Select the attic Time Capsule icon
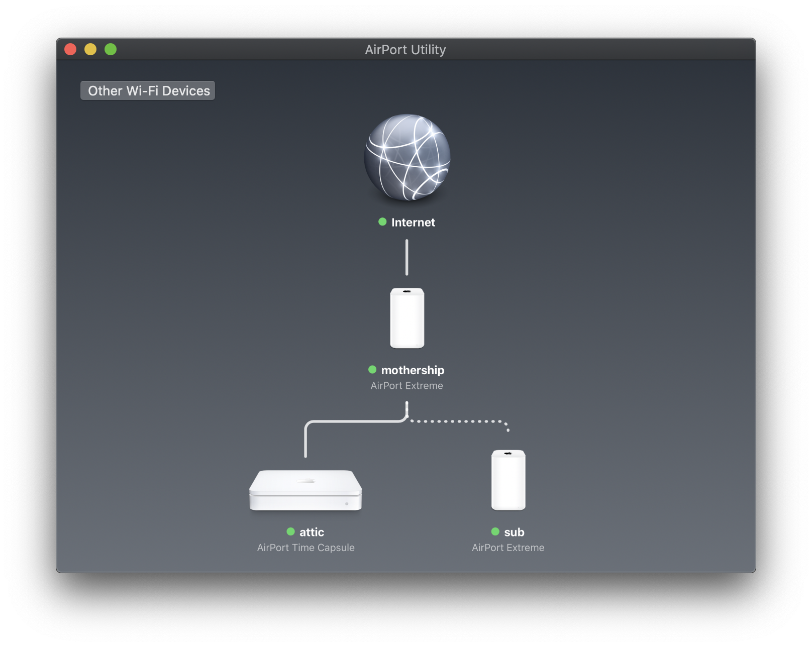 pos(306,490)
